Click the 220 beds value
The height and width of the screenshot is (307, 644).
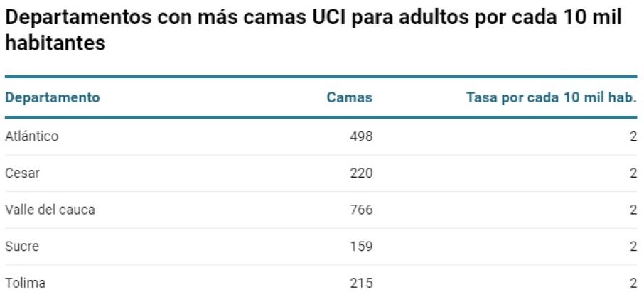coord(360,173)
